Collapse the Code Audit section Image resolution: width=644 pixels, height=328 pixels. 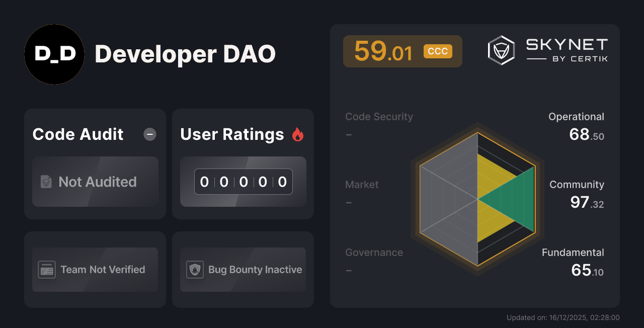[x=149, y=134]
